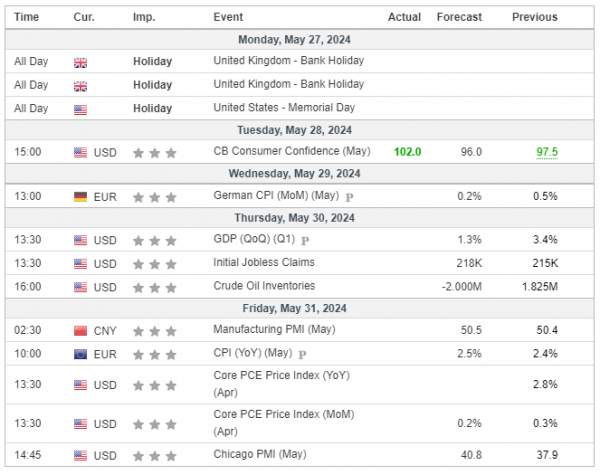
Task: Click the CNY currency label
Action: [x=105, y=331]
